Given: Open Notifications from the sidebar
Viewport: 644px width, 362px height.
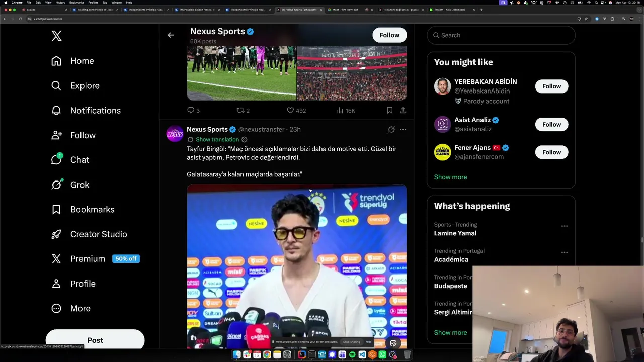Looking at the screenshot, I should click(x=86, y=110).
